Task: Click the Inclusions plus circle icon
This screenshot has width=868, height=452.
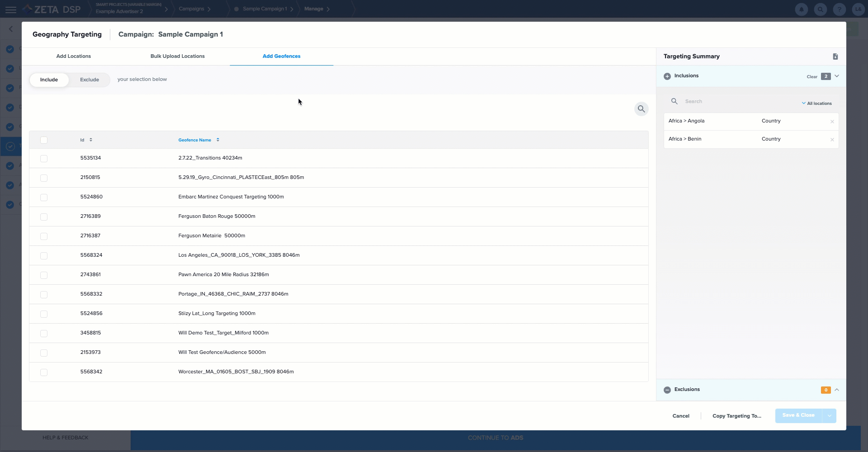Action: pos(667,76)
